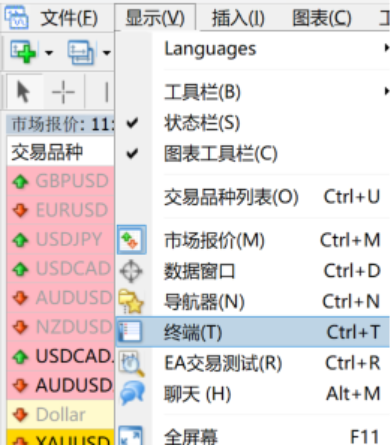The image size is (390, 445).
Task: Select the greyed USDCAD row
Action: pyautogui.click(x=60, y=268)
